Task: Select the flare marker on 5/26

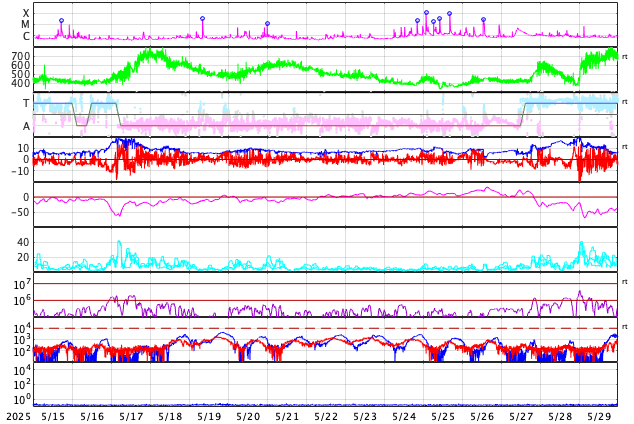Action: click(x=484, y=19)
